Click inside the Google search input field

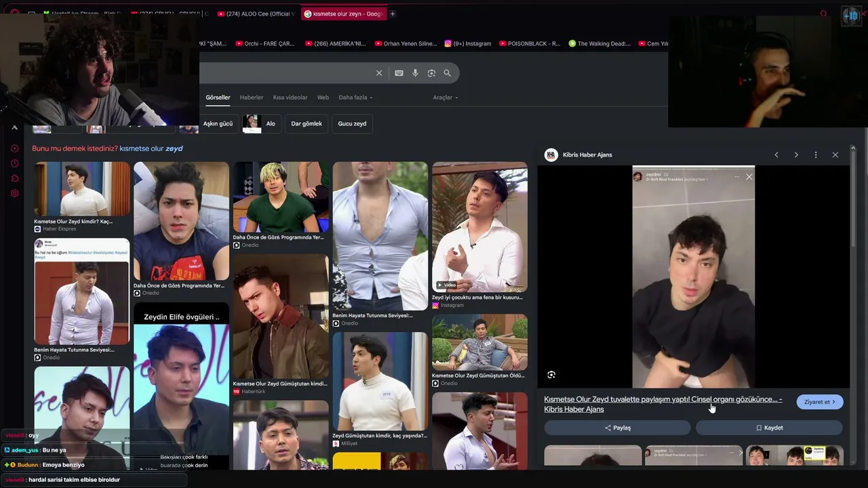tap(285, 73)
